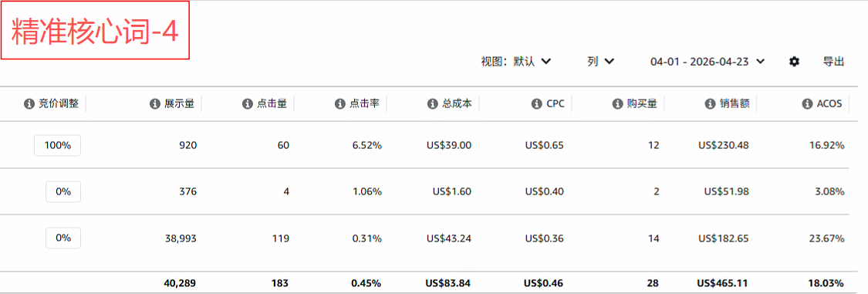Viewport: 868px width, 294px height.
Task: Select total CPC US$0.46
Action: tap(544, 283)
